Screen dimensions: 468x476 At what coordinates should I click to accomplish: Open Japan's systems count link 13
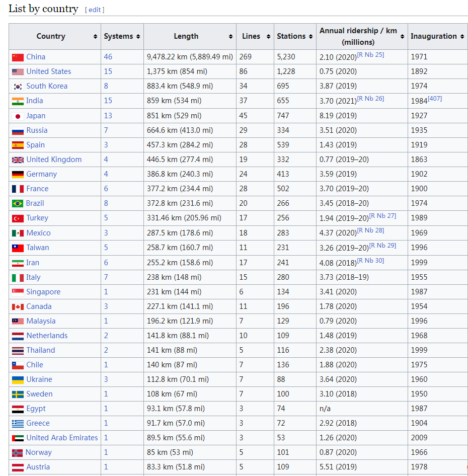pyautogui.click(x=108, y=116)
